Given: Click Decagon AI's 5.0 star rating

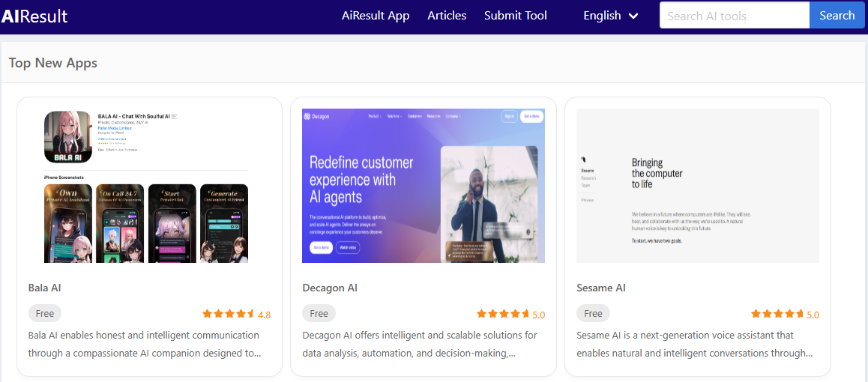Looking at the screenshot, I should click(x=510, y=315).
